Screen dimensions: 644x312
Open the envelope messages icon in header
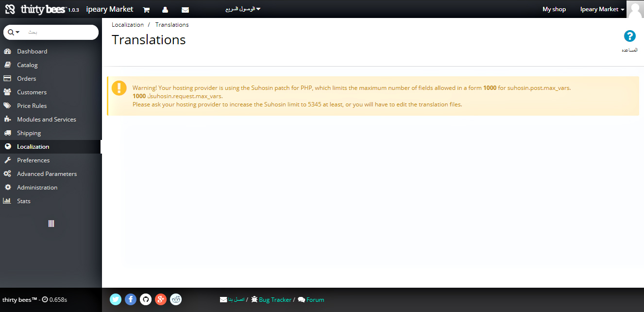(x=185, y=10)
